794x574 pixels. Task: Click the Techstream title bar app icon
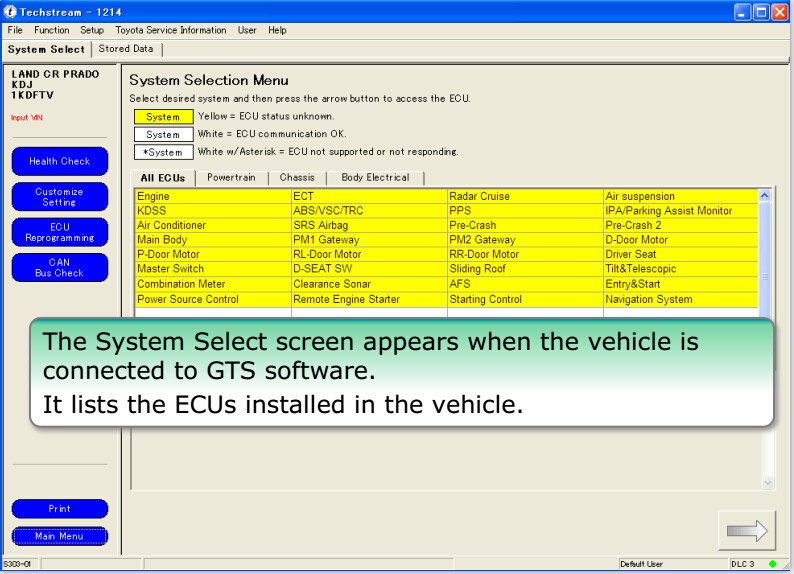tap(11, 11)
